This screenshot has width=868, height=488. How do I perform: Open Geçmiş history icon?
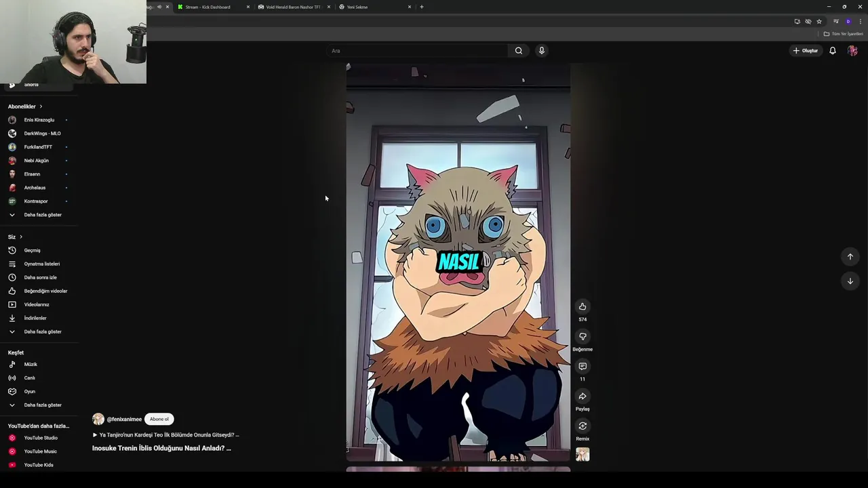[12, 251]
